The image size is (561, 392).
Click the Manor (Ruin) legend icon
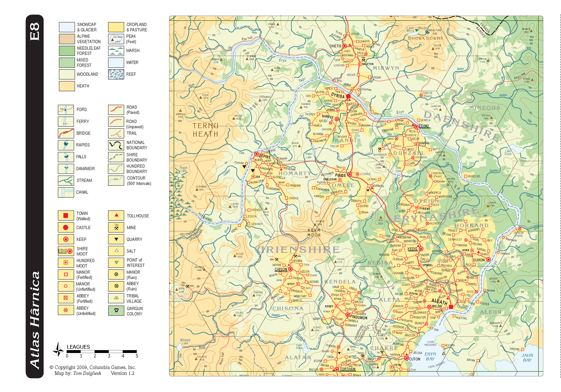(116, 274)
